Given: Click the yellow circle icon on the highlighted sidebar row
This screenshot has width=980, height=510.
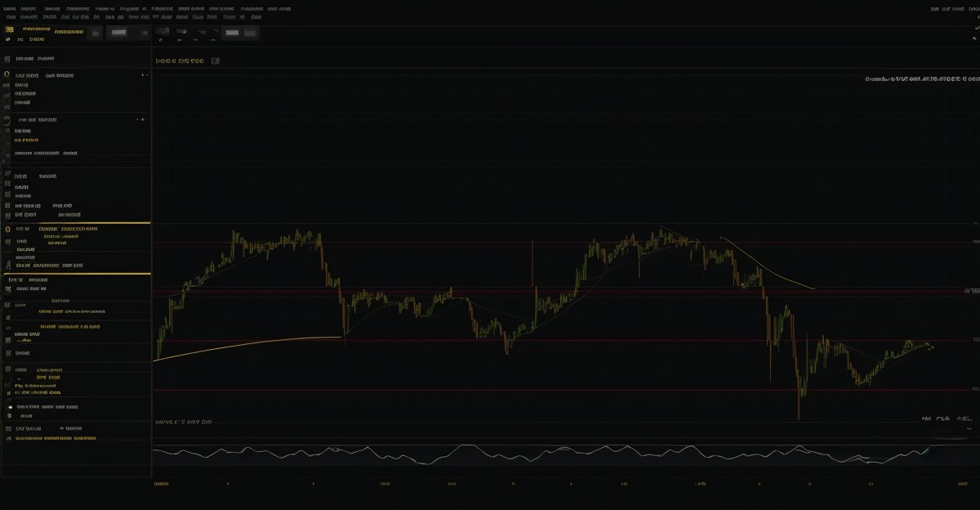Looking at the screenshot, I should pyautogui.click(x=7, y=230).
